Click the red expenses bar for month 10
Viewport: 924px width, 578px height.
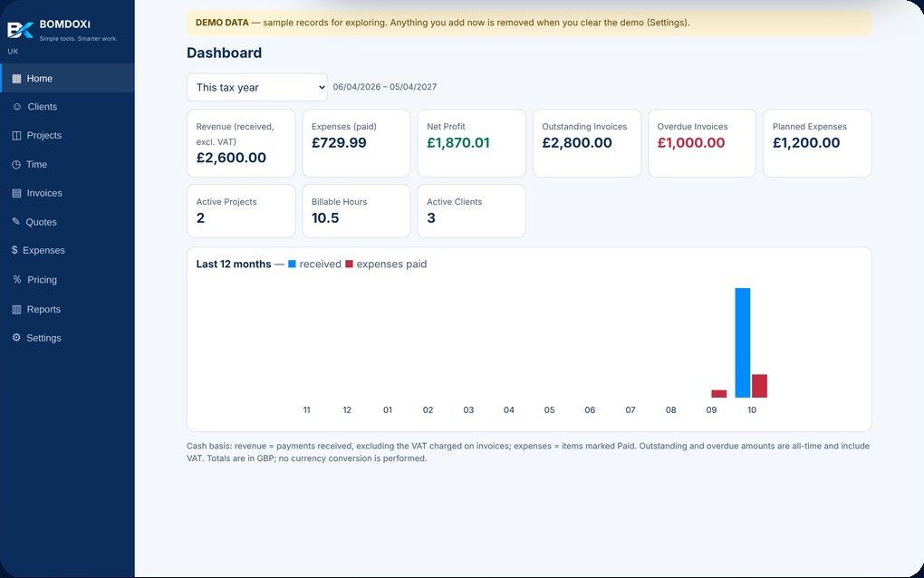click(x=760, y=386)
